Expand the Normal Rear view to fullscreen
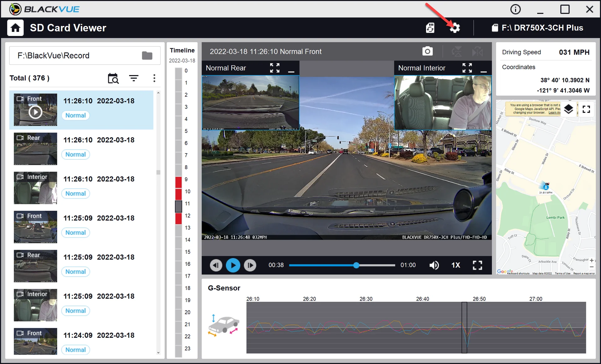 (275, 68)
